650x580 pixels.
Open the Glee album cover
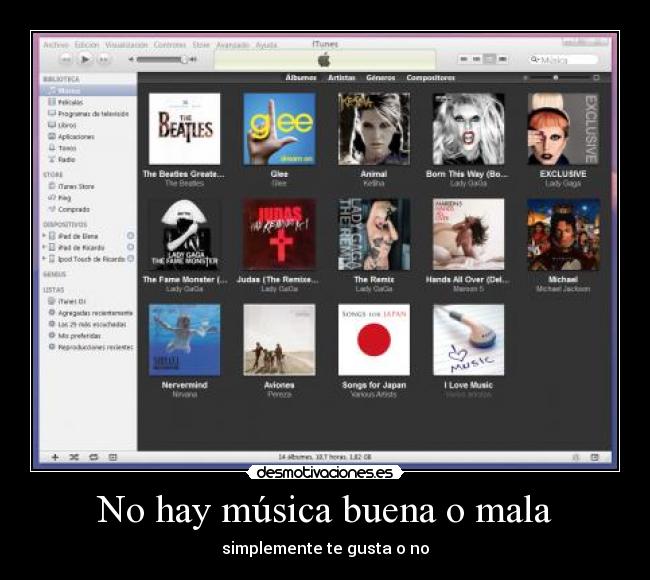click(279, 129)
